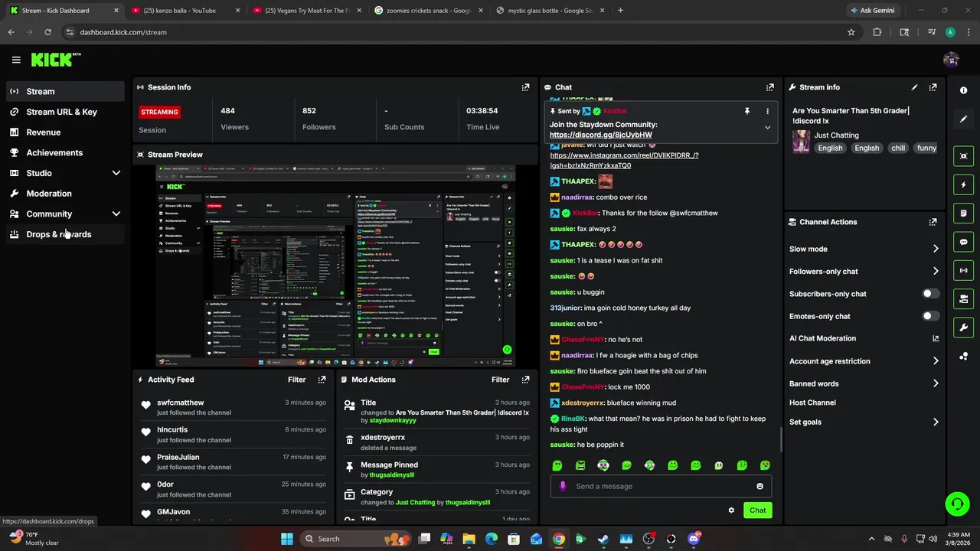Open Activity Feed Filter
980x551 pixels.
(296, 380)
